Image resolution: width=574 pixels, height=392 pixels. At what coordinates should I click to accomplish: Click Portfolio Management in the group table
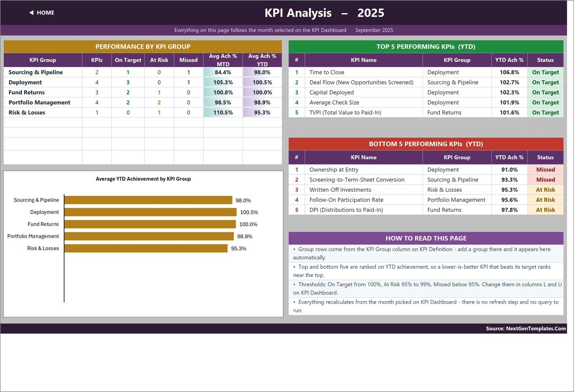click(x=43, y=102)
